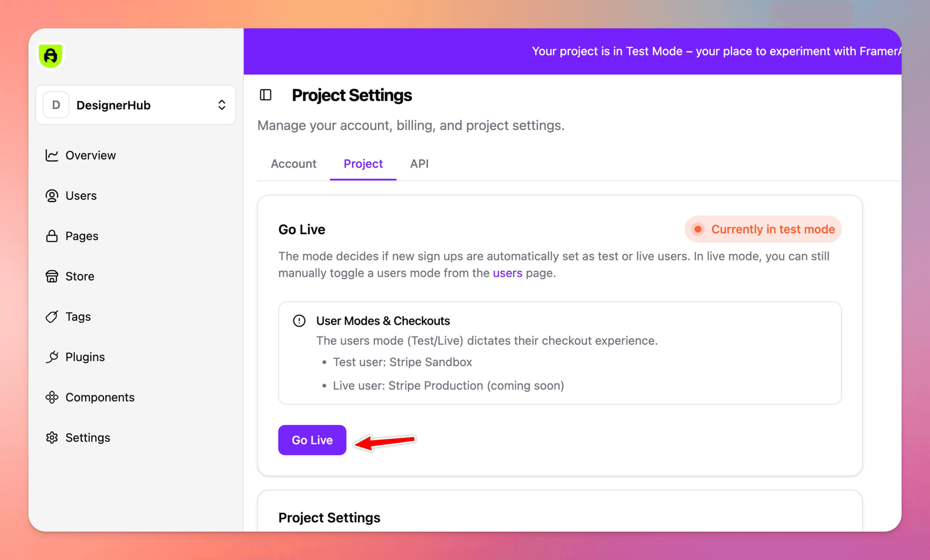Select the Project tab
Screen dimensions: 930x560
coord(363,164)
